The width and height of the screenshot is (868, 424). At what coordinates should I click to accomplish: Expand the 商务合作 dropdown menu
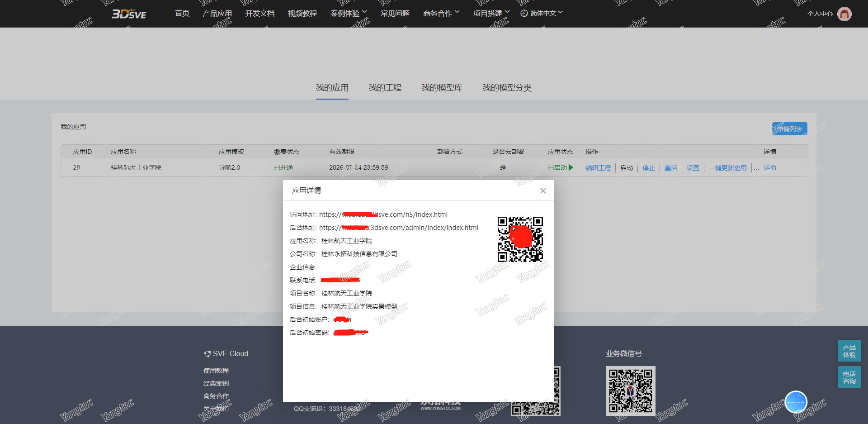point(441,14)
